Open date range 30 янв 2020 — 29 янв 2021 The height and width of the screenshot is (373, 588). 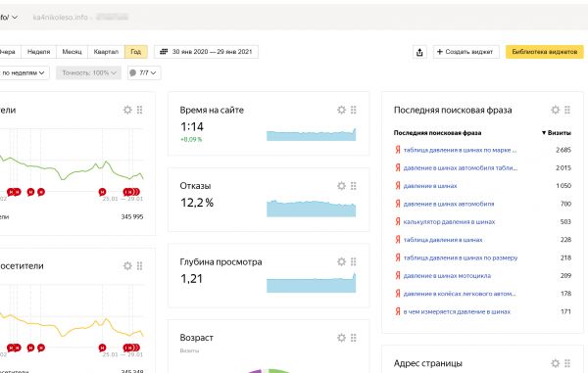(206, 52)
